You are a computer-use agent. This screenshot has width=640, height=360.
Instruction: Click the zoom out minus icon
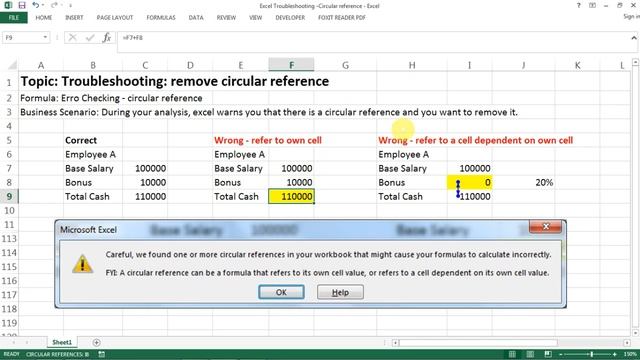561,354
